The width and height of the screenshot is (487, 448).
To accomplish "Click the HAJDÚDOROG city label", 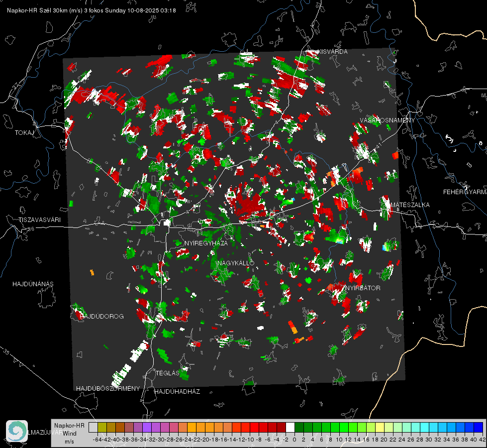I will coord(101,317).
